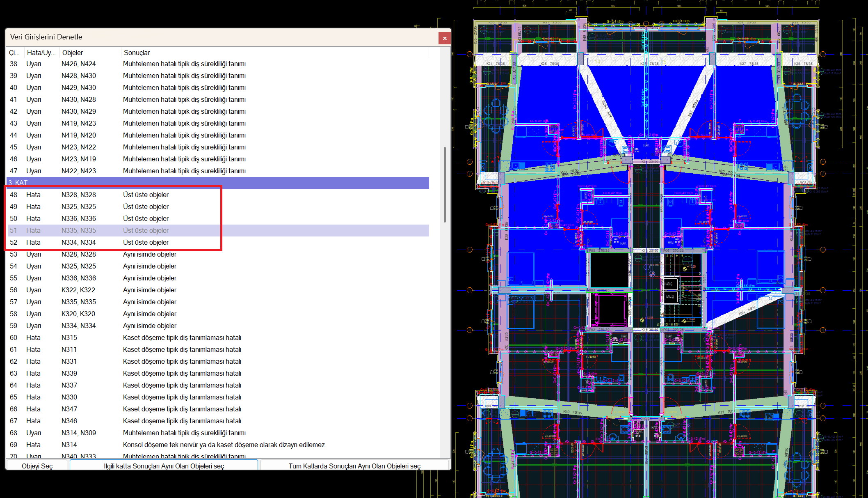Select row 47 warning N422, N423
Screen dimensions: 868x498
(x=79, y=171)
